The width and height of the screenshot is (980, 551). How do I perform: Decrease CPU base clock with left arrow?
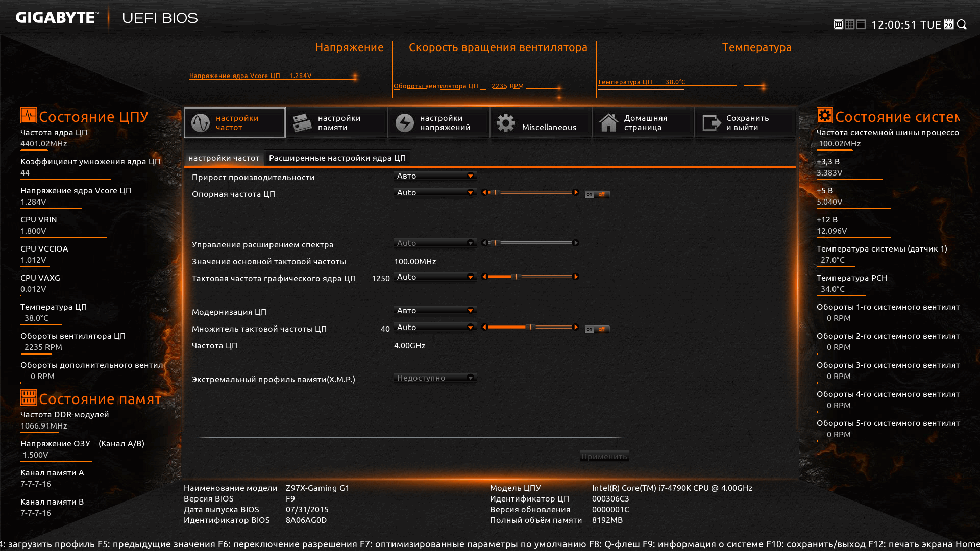(x=484, y=192)
